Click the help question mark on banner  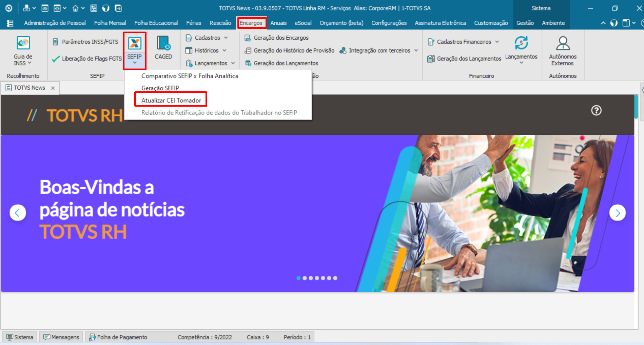[x=596, y=110]
